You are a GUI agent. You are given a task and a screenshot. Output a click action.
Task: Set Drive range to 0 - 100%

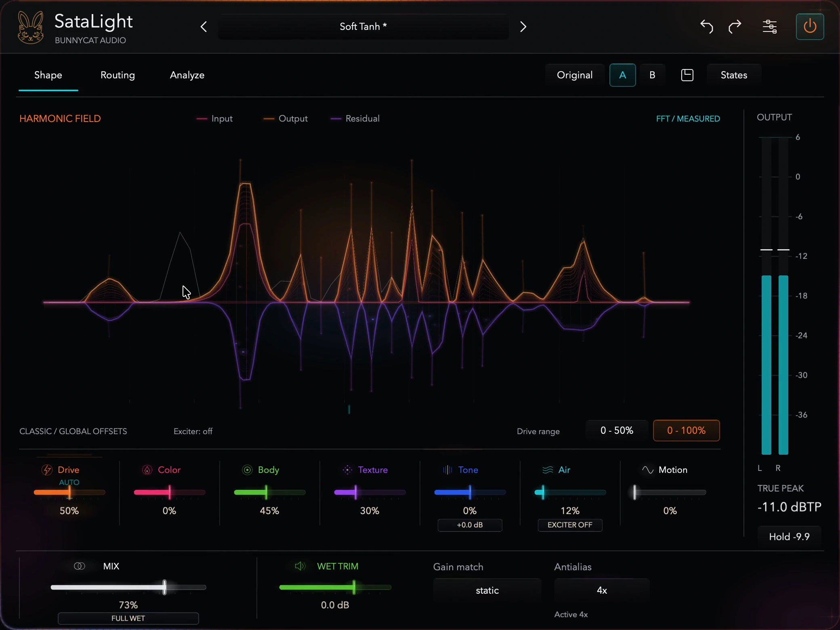click(686, 430)
